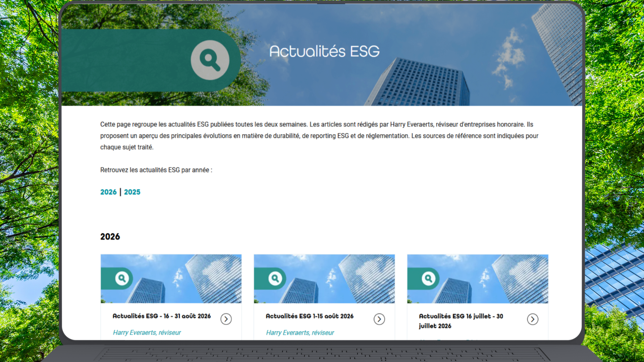Open the 2025 year link

(x=132, y=192)
